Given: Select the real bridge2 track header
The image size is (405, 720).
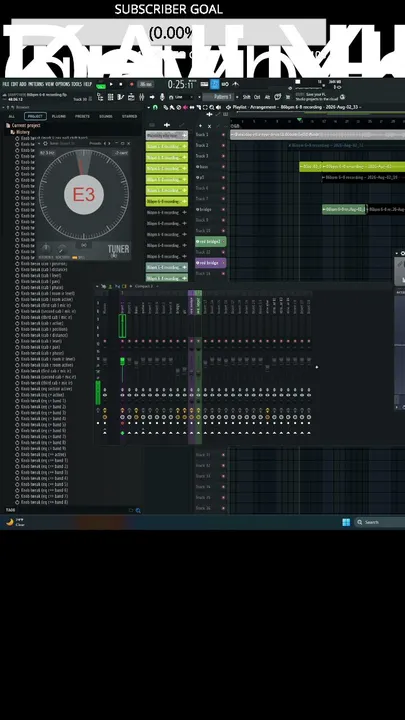Looking at the screenshot, I should (x=211, y=242).
